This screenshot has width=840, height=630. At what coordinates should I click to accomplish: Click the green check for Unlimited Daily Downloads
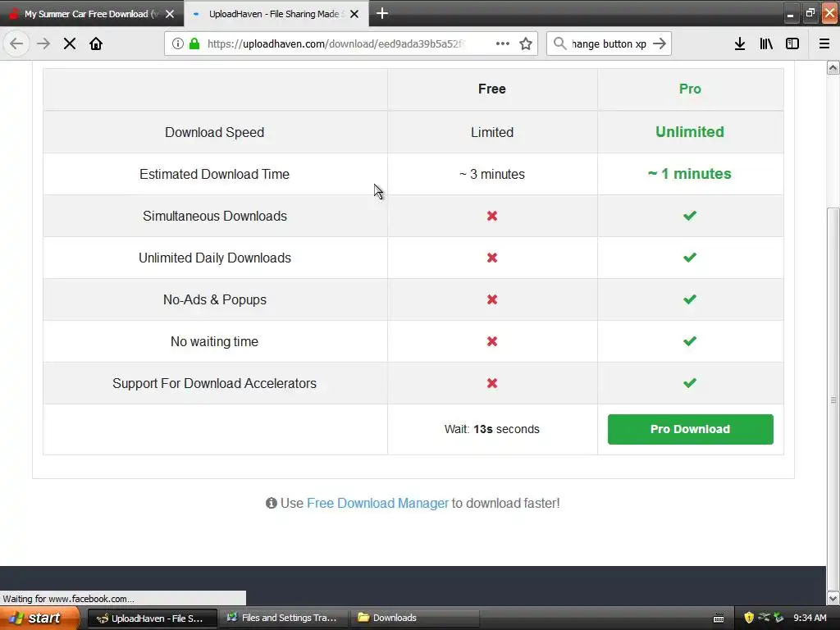(690, 257)
